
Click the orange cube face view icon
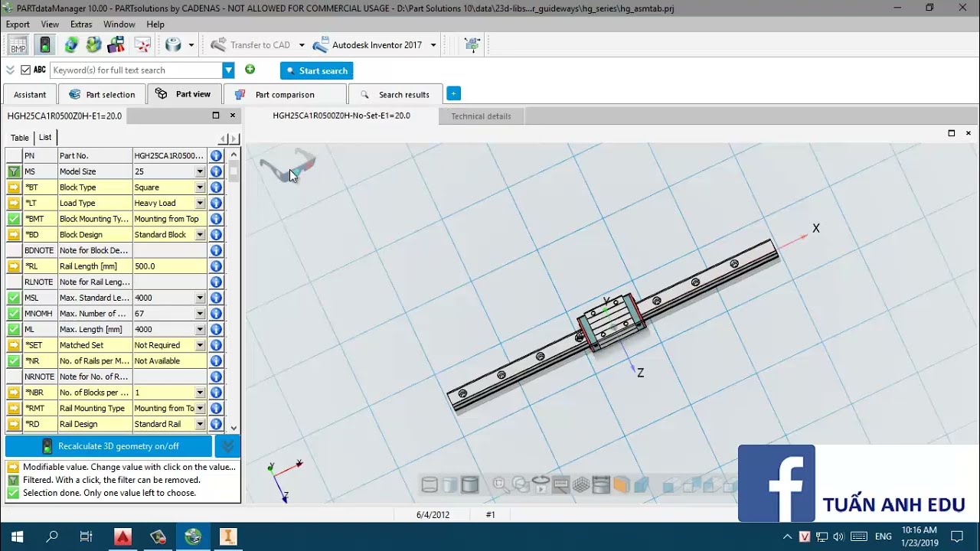(x=621, y=484)
